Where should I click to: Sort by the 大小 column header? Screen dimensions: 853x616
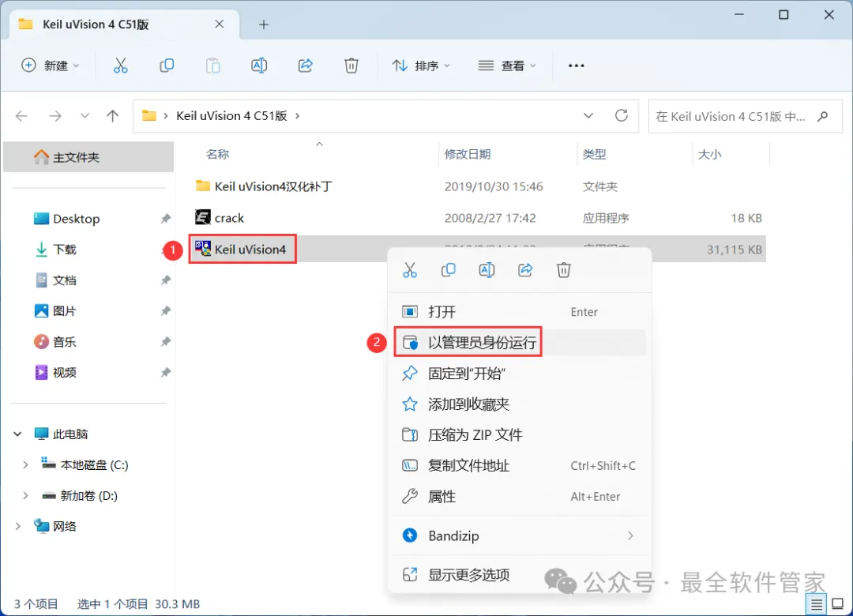click(x=709, y=155)
